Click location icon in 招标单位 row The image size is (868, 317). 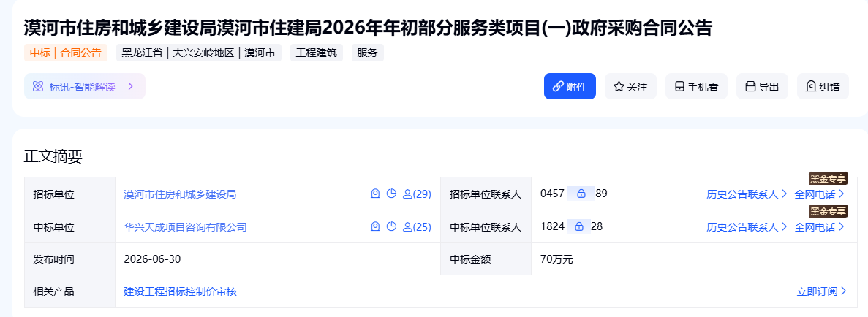pyautogui.click(x=375, y=194)
